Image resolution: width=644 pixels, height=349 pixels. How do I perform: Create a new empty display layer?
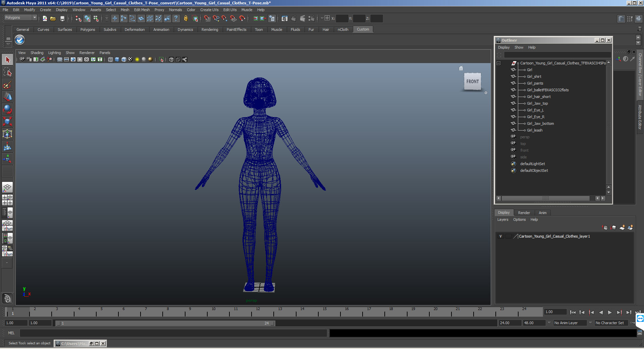622,228
